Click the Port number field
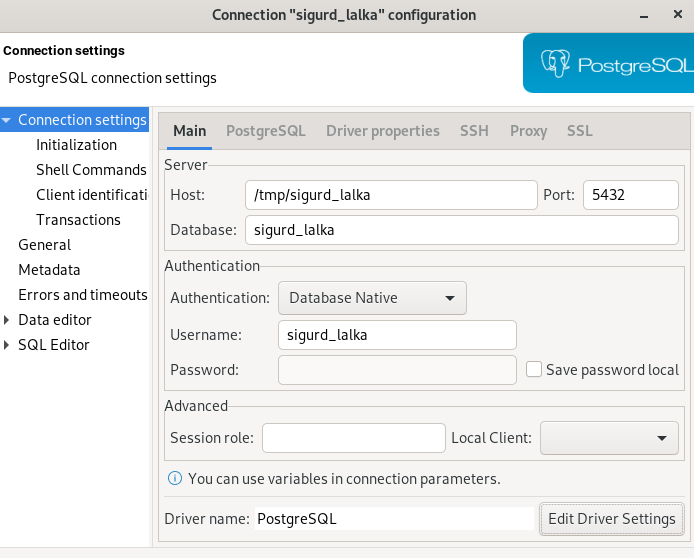Image resolution: width=694 pixels, height=558 pixels. (630, 195)
